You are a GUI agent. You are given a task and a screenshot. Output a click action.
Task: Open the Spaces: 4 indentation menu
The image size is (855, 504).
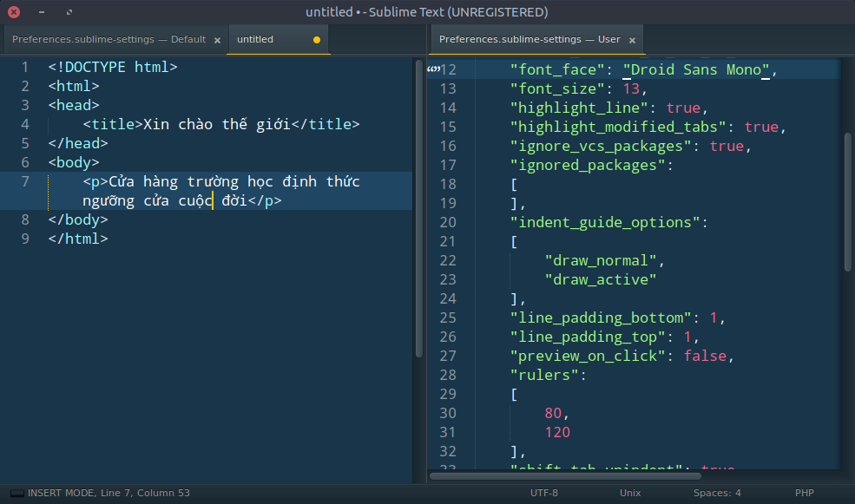[717, 493]
